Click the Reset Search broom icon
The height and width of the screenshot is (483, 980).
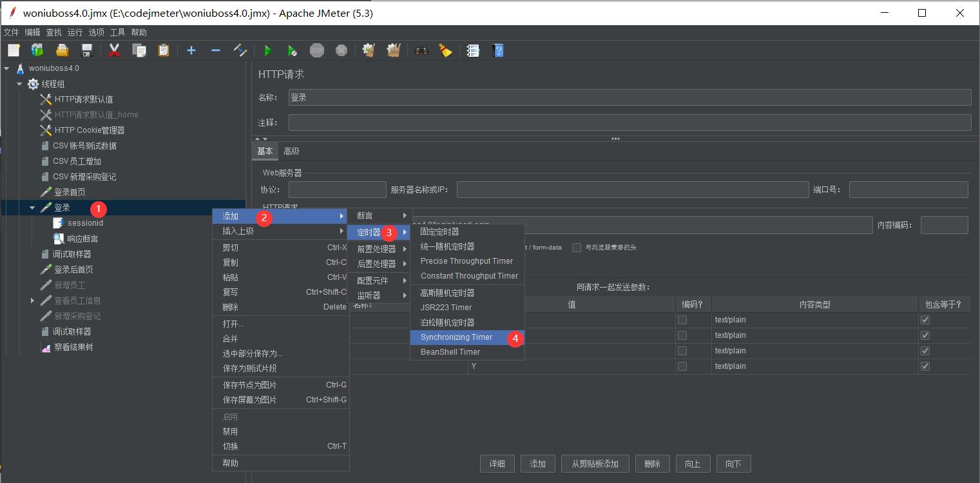coord(445,50)
